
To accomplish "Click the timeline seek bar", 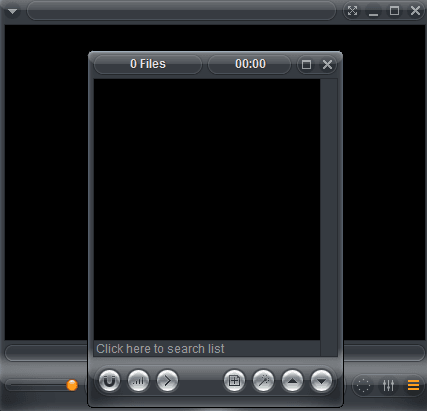I will [x=46, y=353].
